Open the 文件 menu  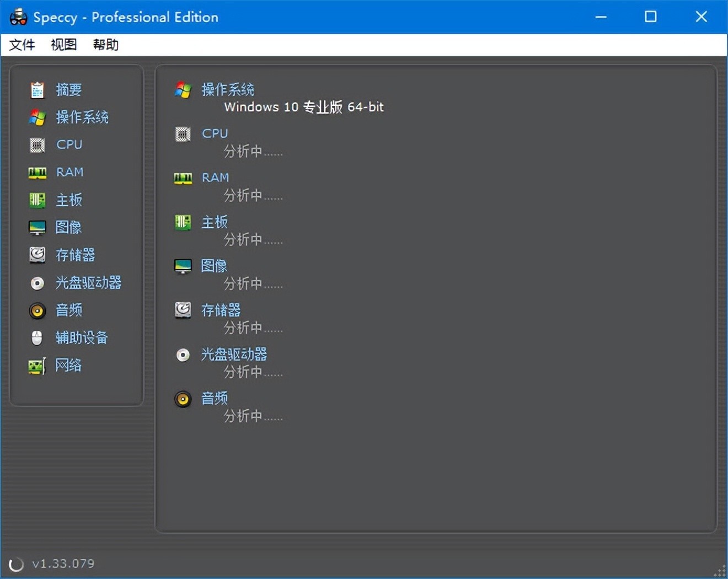pyautogui.click(x=22, y=45)
